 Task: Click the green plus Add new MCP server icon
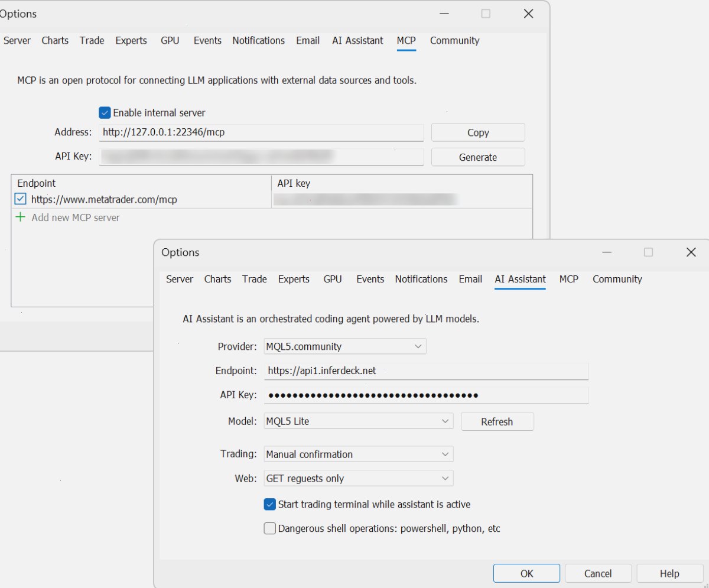[x=21, y=217]
